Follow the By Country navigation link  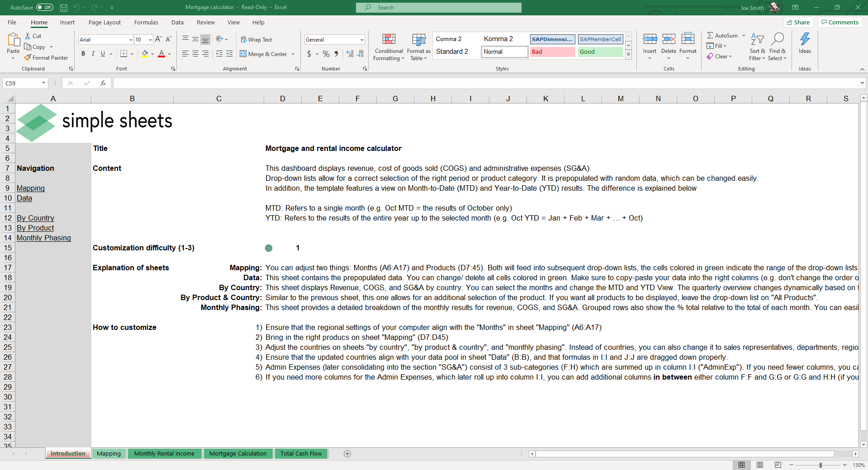pos(35,218)
